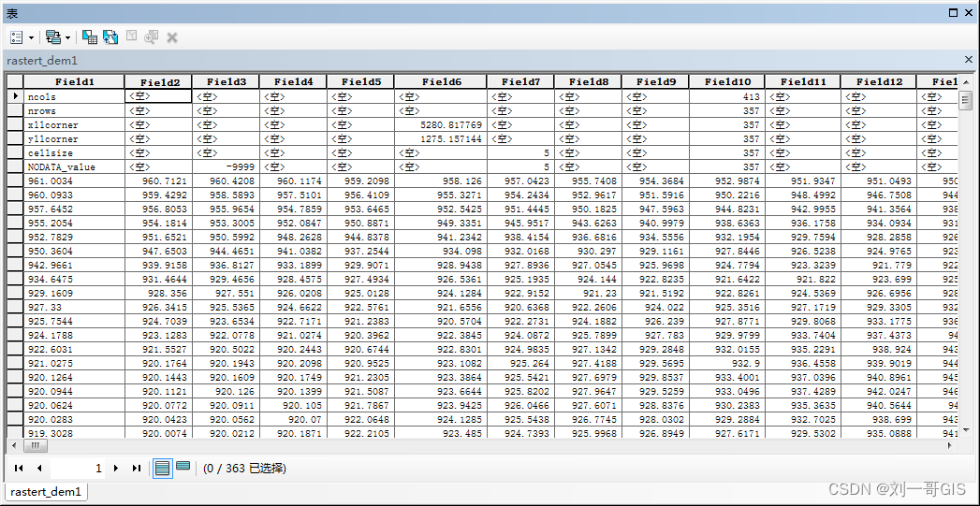Click the 958.126 cell
Screen dimensions: 980x506
(441, 181)
